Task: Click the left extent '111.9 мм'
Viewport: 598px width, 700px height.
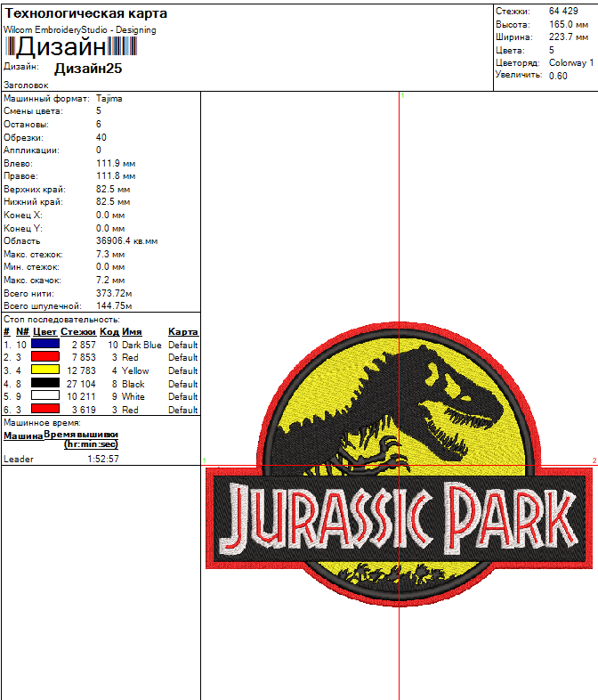Action: (116, 163)
